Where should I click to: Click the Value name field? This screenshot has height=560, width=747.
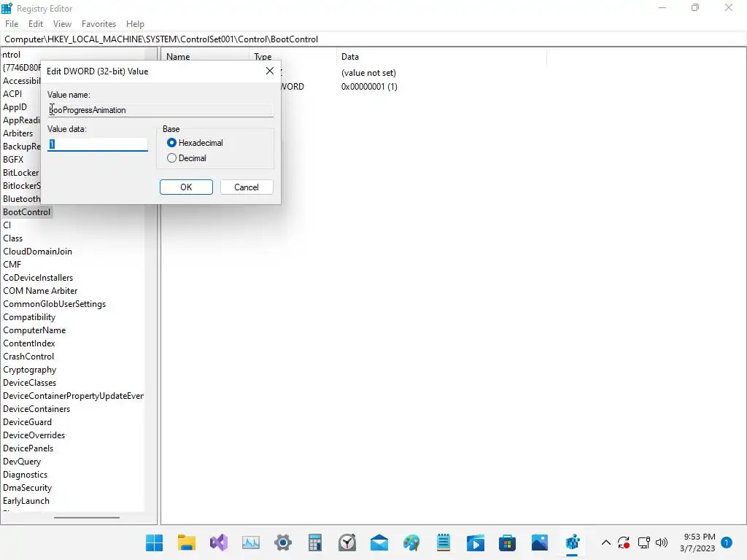[160, 110]
